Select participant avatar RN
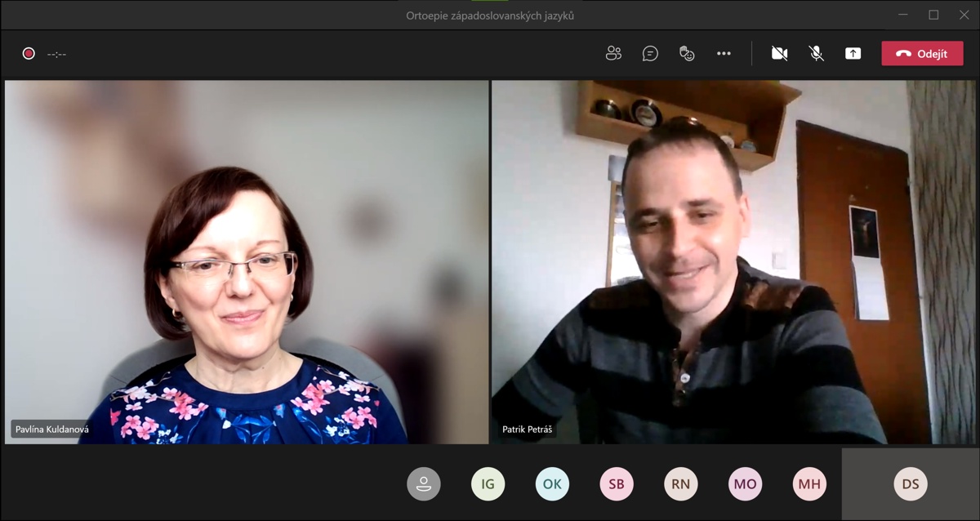This screenshot has width=980, height=521. 681,484
